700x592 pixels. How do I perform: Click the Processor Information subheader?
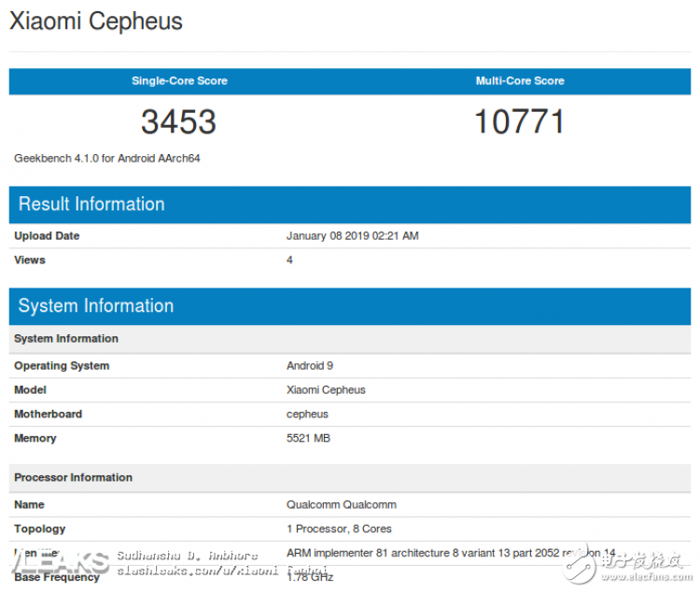350,478
